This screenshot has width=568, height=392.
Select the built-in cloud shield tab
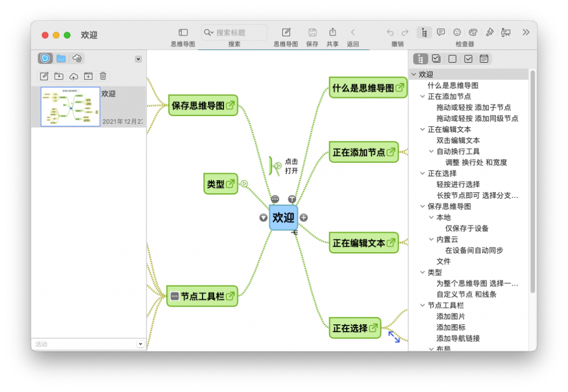coord(45,58)
